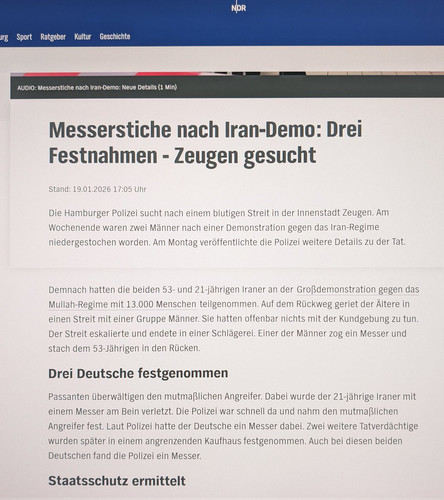
Task: Click the heading 'Staatsschutz ermittelt'
Action: (x=117, y=481)
